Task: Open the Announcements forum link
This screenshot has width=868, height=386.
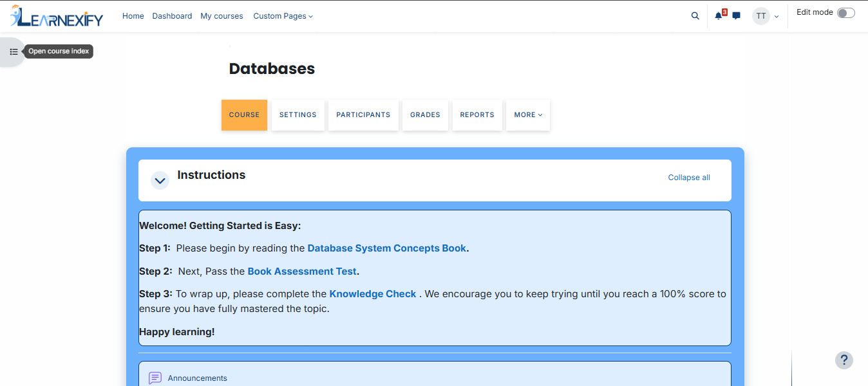Action: [198, 378]
